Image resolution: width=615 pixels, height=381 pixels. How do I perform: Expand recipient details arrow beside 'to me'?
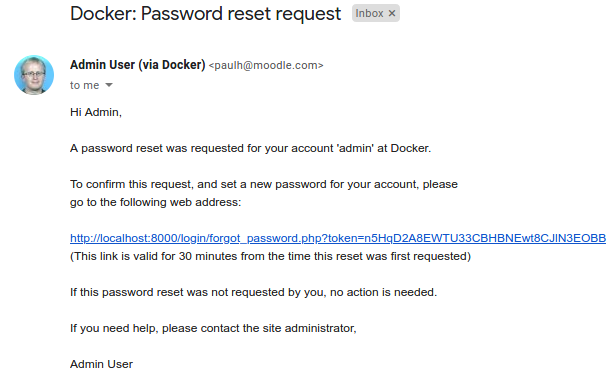(x=109, y=85)
